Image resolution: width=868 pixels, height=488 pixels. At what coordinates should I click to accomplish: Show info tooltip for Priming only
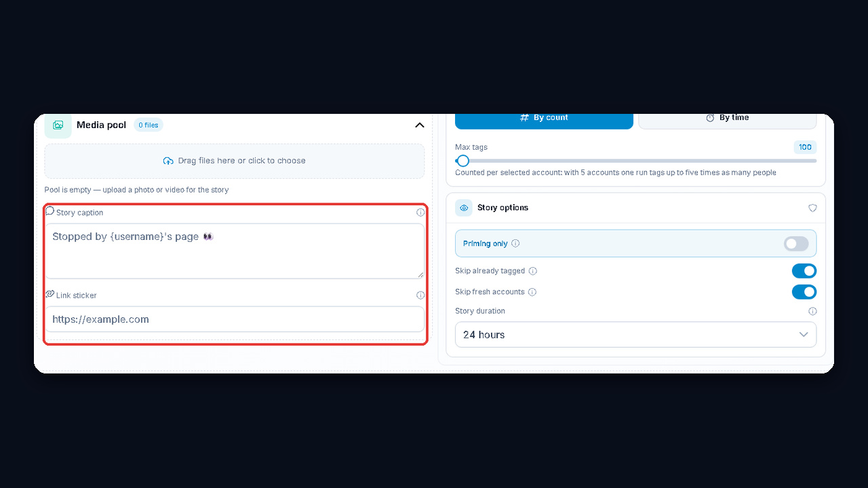click(515, 243)
